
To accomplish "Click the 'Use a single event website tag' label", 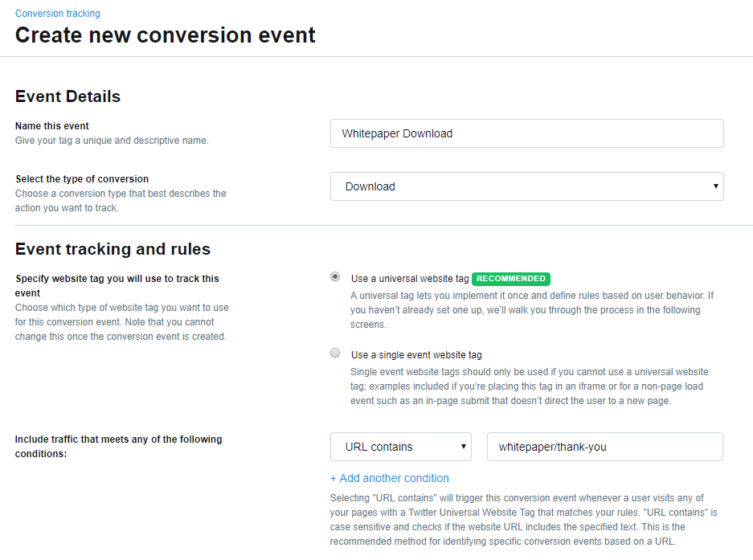I will click(x=416, y=354).
